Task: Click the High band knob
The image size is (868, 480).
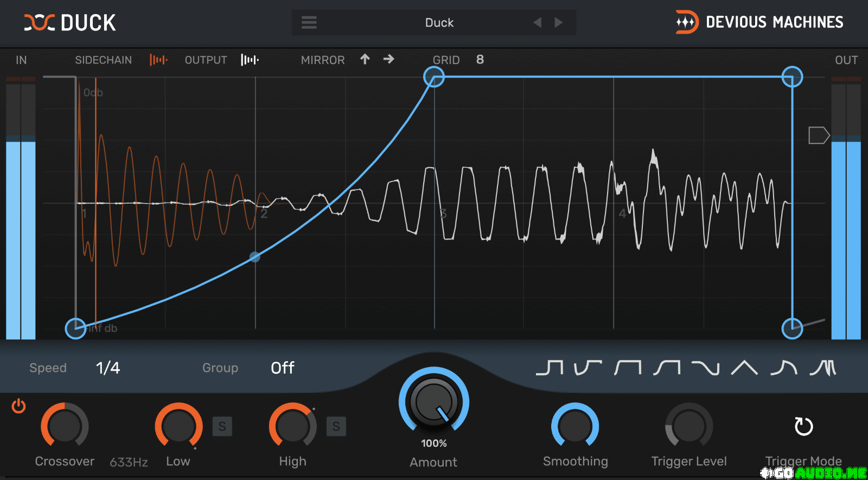Action: tap(292, 426)
